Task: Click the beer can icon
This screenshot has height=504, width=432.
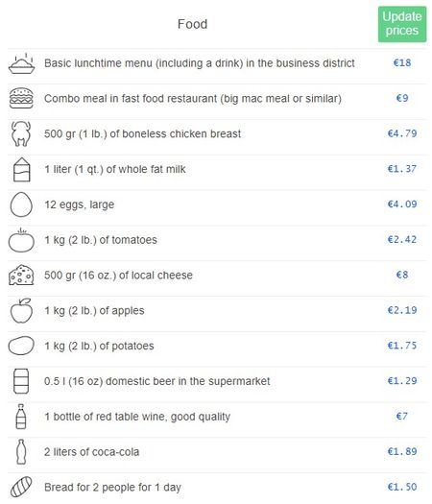Action: coord(21,381)
